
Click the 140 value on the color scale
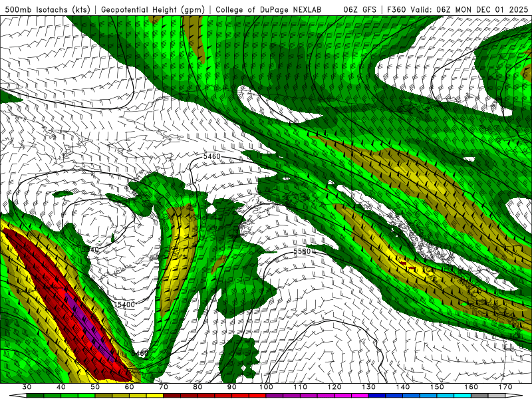click(x=403, y=387)
